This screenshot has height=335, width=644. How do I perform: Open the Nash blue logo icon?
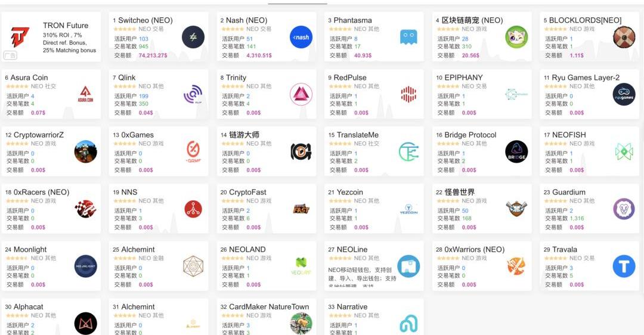click(301, 37)
